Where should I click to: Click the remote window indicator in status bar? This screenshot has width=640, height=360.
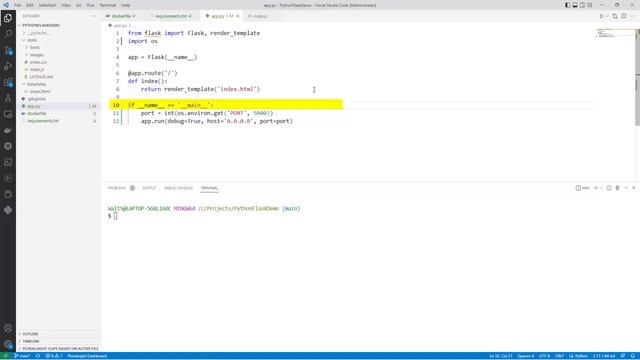(x=6, y=356)
